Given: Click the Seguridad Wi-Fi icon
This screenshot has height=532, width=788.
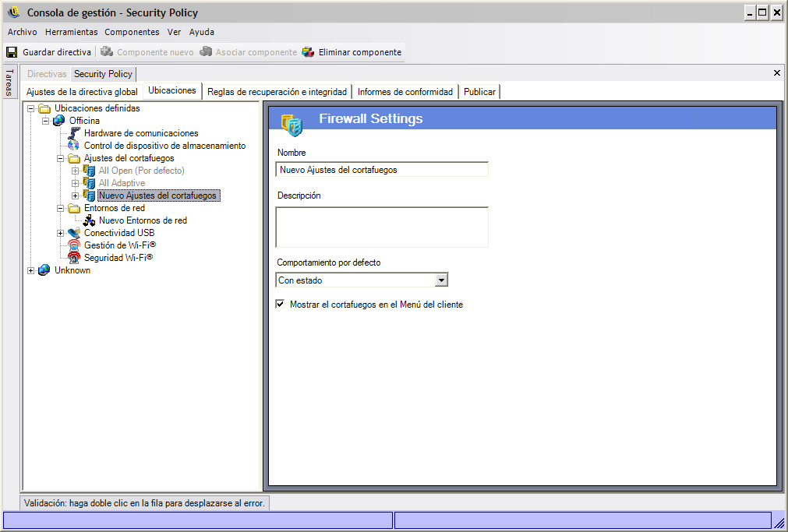Looking at the screenshot, I should [x=74, y=258].
